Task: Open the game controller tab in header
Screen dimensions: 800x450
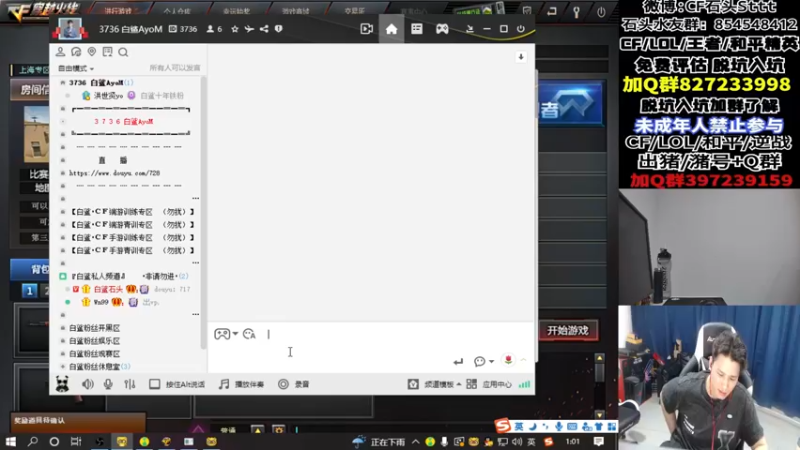Action: [x=442, y=29]
